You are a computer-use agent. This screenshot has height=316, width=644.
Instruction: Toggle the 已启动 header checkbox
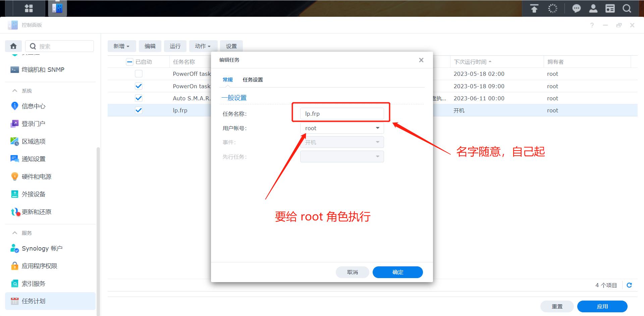click(130, 62)
